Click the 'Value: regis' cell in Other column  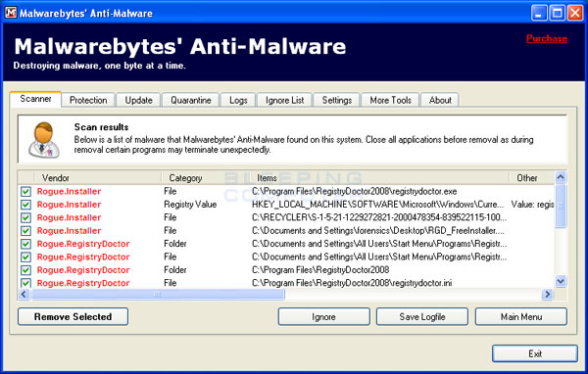click(532, 205)
